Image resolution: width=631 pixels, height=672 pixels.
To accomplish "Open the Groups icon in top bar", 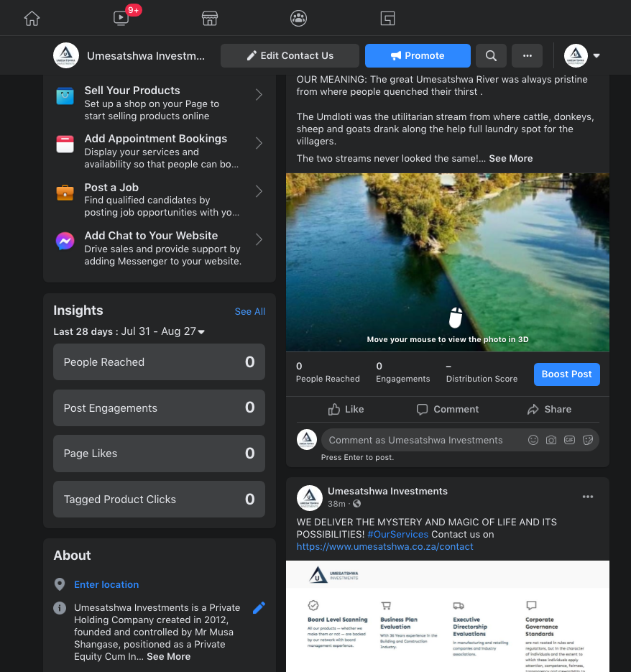I will click(298, 19).
